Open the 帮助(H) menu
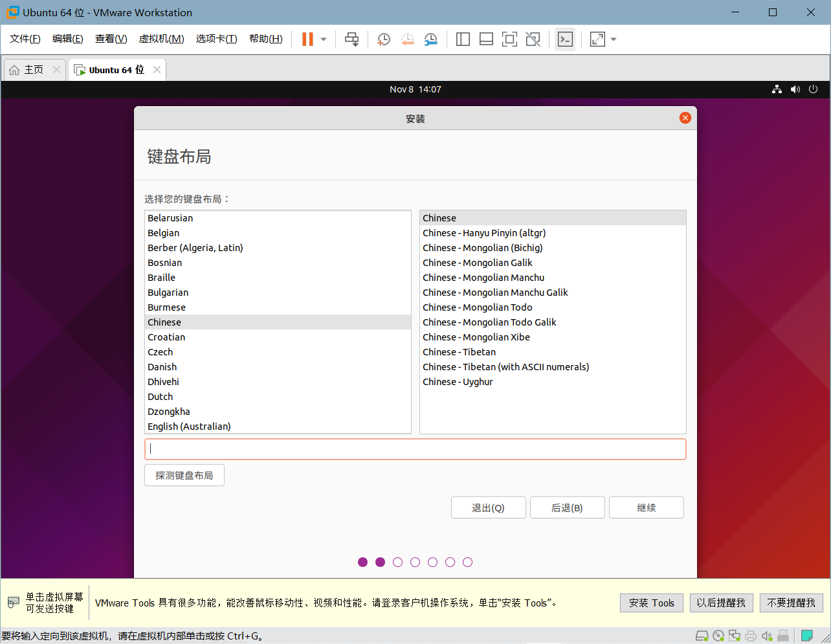Screen dimensions: 831x644 [266, 39]
